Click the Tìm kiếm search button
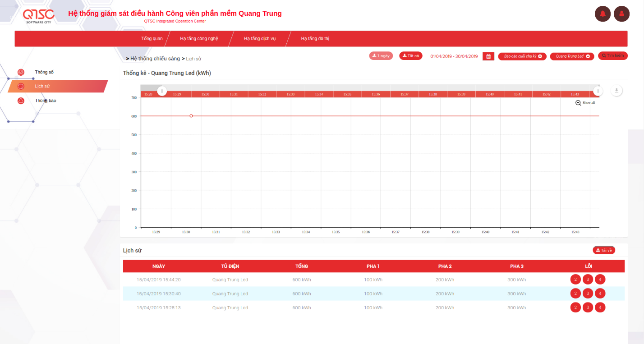644x344 pixels. (613, 55)
